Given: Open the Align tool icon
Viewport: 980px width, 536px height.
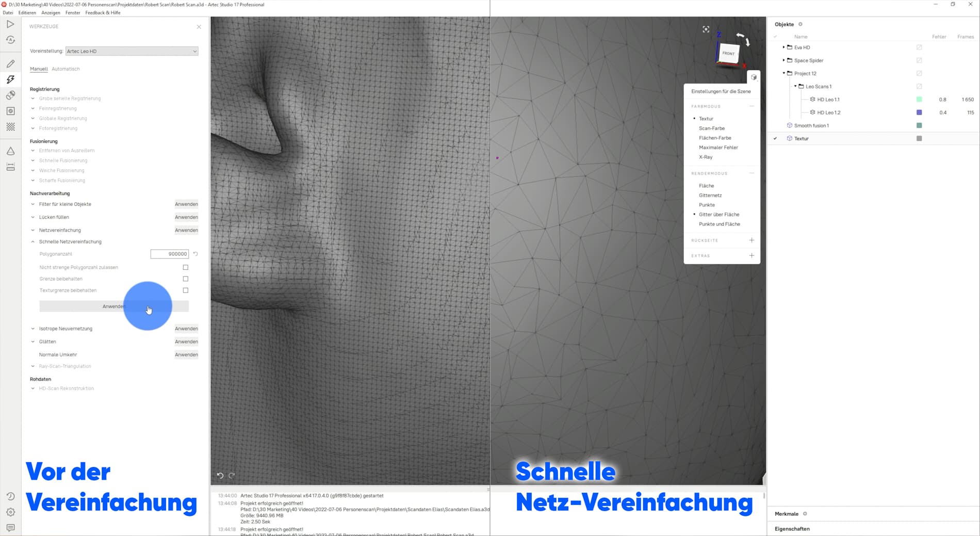Looking at the screenshot, I should click(10, 95).
